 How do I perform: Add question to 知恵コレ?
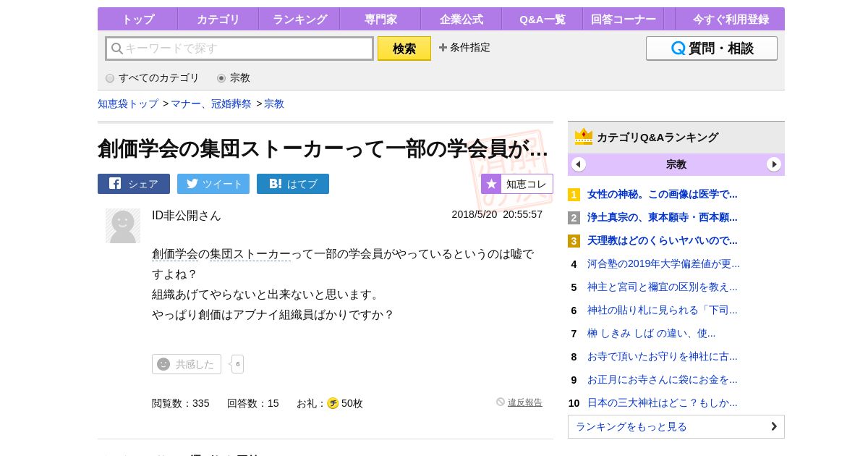coord(517,184)
